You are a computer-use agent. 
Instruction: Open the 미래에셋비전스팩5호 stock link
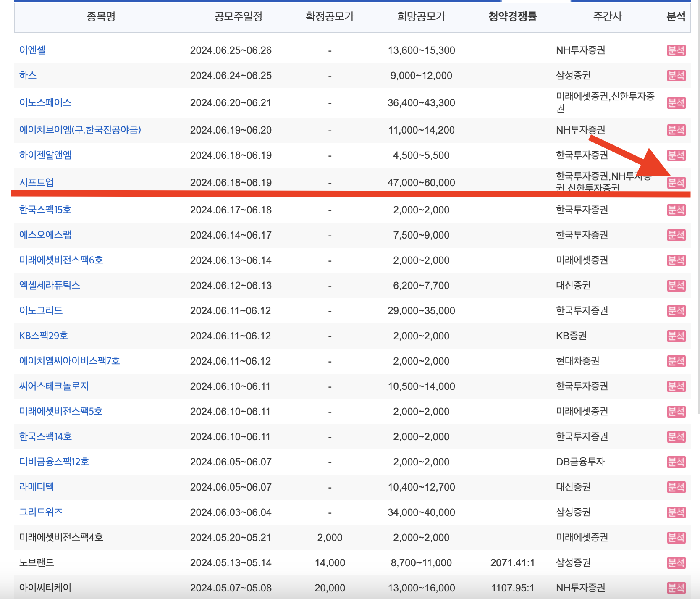(61, 411)
